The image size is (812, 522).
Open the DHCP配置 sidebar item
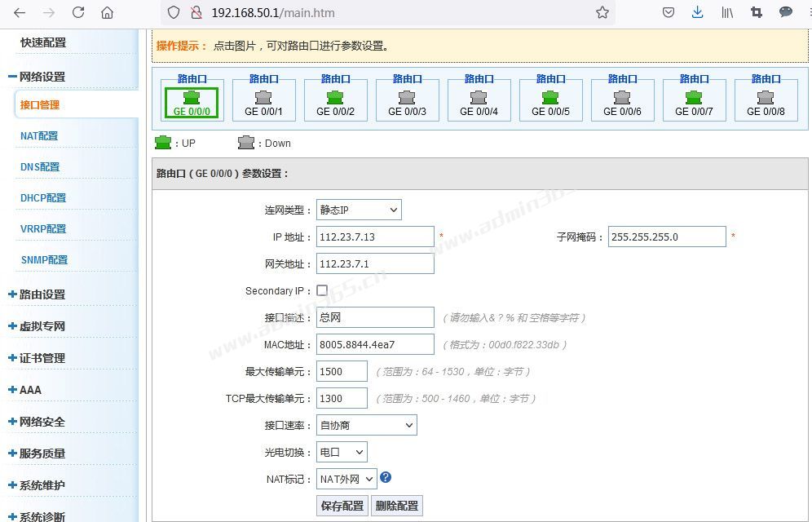pyautogui.click(x=43, y=198)
